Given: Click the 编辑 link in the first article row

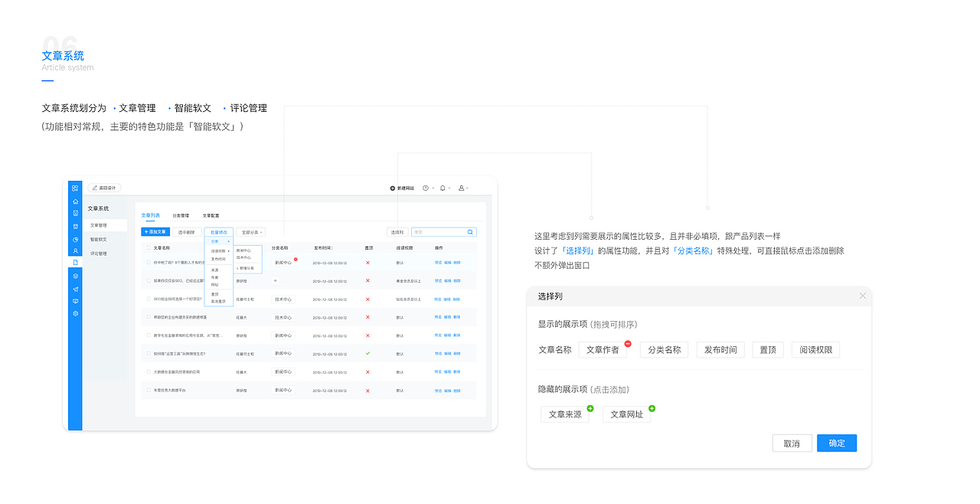Looking at the screenshot, I should coord(446,261).
